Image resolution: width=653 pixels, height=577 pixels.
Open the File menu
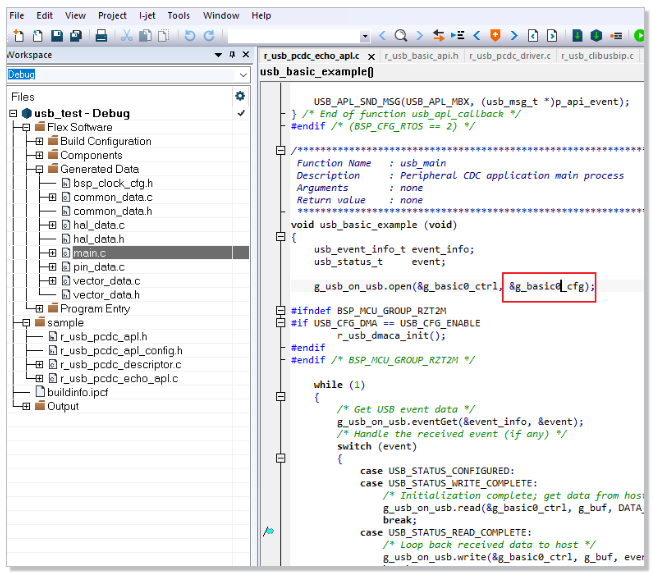pyautogui.click(x=17, y=16)
